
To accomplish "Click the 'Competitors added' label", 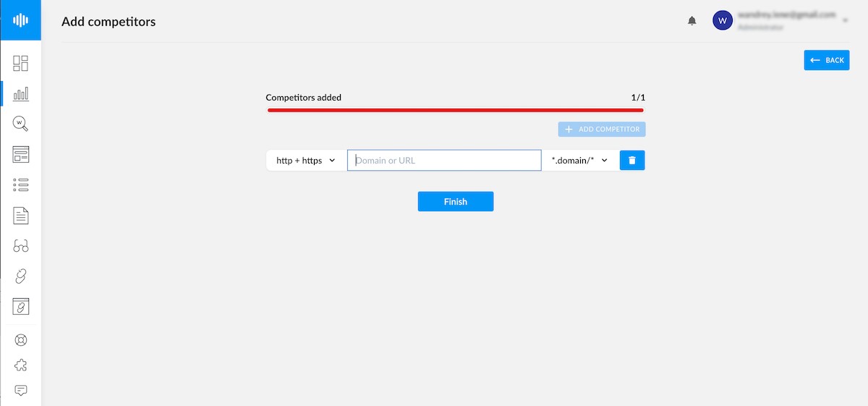I will (x=304, y=97).
